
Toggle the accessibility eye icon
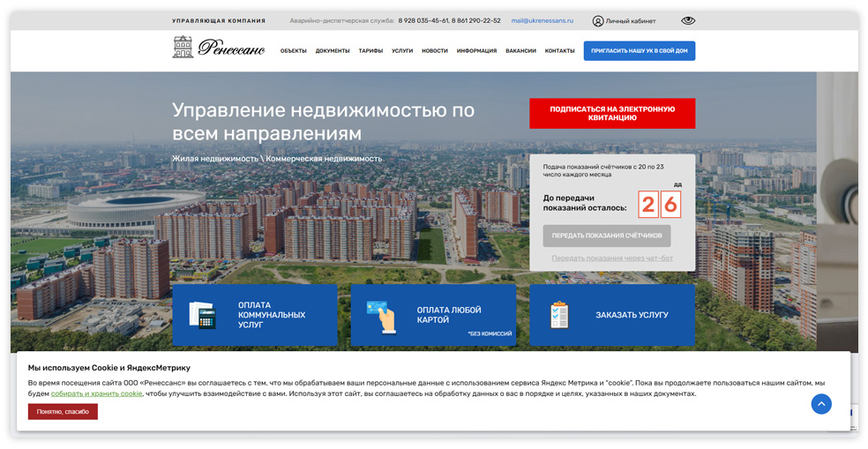688,20
